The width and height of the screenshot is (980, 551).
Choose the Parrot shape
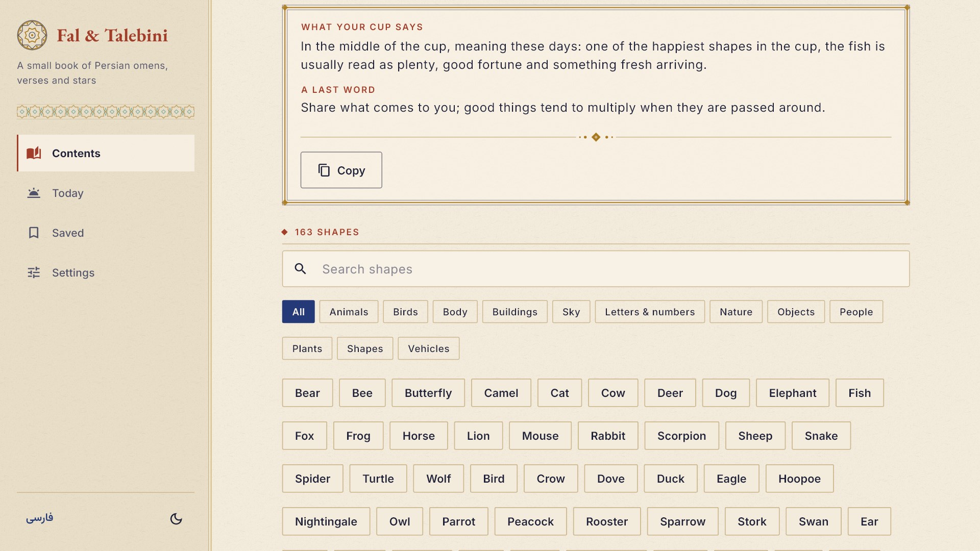(x=458, y=521)
